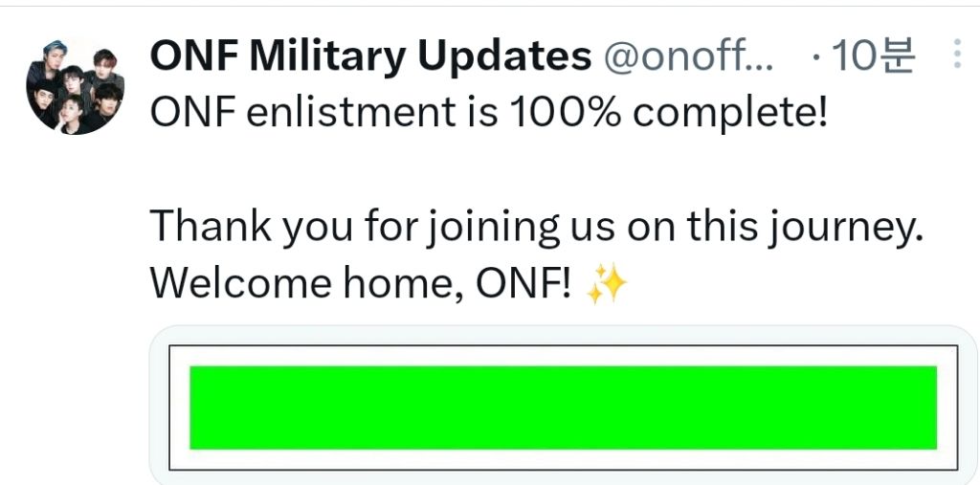Click the green enlistment progress bar

coord(563,407)
